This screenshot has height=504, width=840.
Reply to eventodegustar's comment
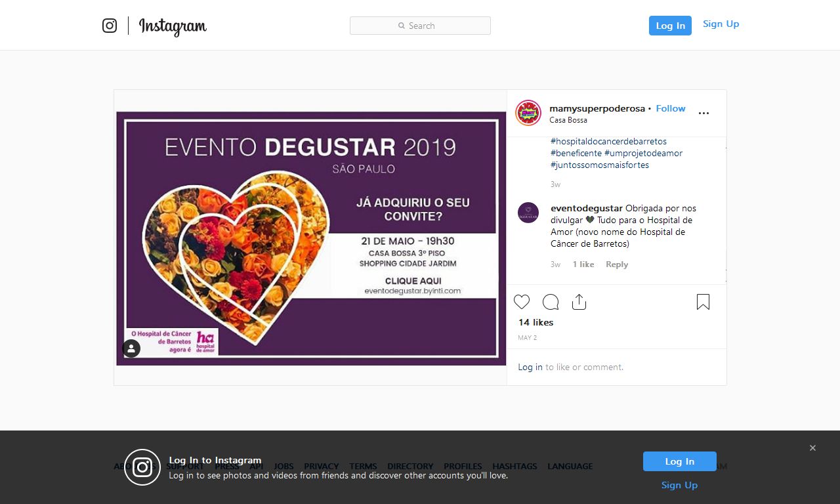click(x=617, y=264)
